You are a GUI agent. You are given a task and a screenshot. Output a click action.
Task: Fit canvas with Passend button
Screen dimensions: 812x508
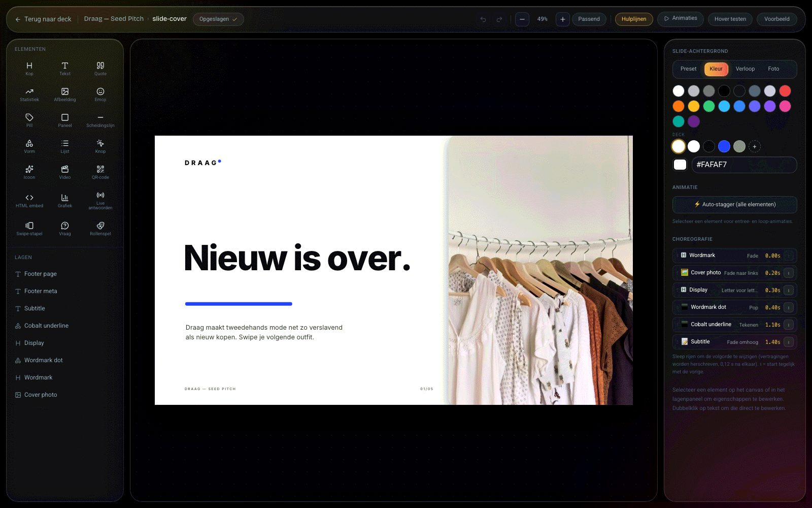coord(589,19)
